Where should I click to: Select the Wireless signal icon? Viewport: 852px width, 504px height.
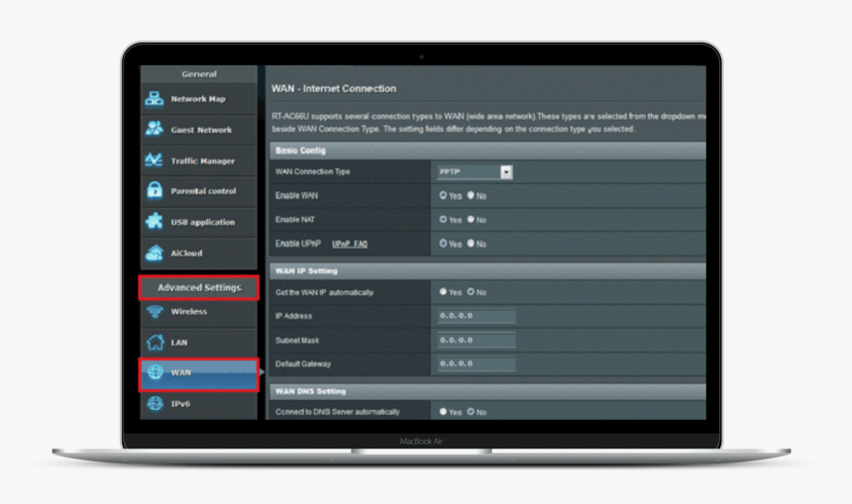[x=155, y=312]
